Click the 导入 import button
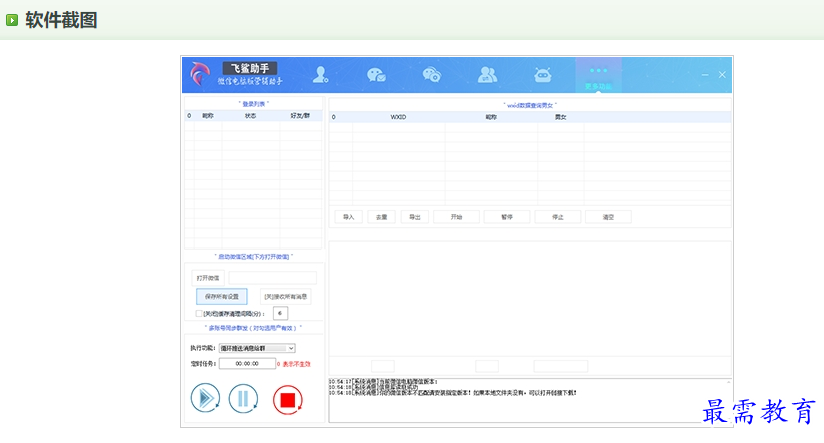The image size is (824, 443). pos(348,217)
